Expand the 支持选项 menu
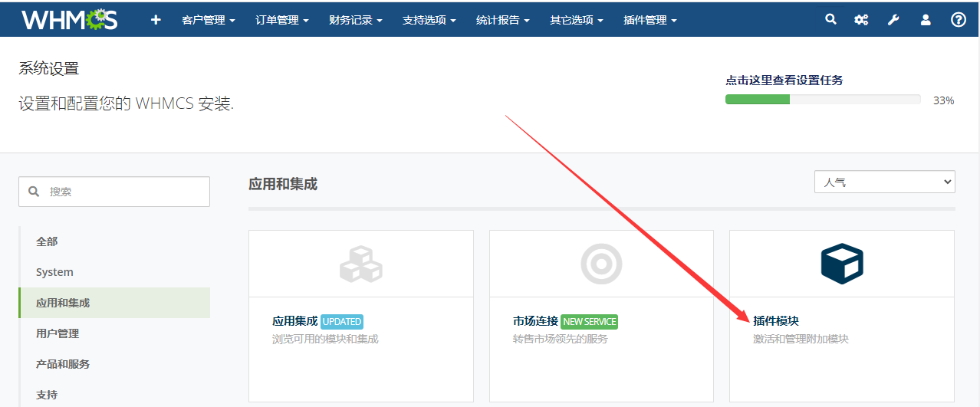The height and width of the screenshot is (407, 980). pos(429,20)
